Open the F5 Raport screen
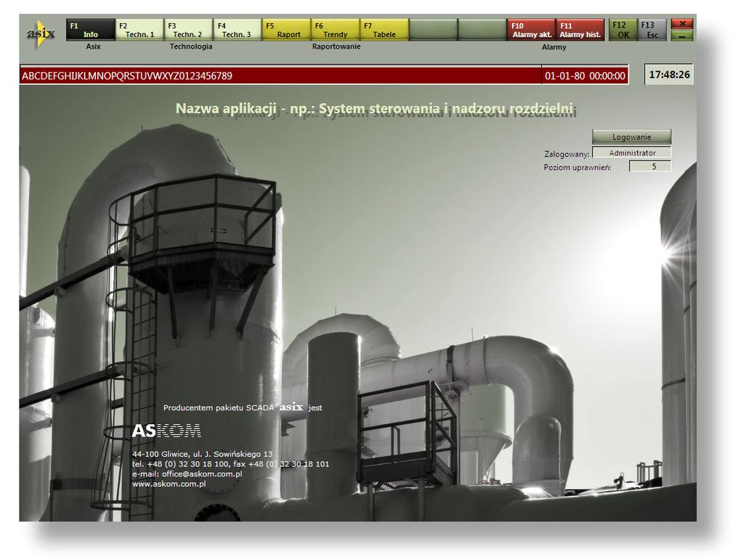This screenshot has height=560, width=743. click(286, 30)
